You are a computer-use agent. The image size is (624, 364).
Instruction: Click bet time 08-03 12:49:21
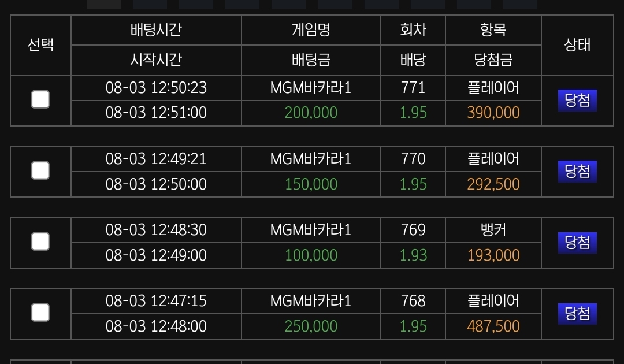coord(156,159)
